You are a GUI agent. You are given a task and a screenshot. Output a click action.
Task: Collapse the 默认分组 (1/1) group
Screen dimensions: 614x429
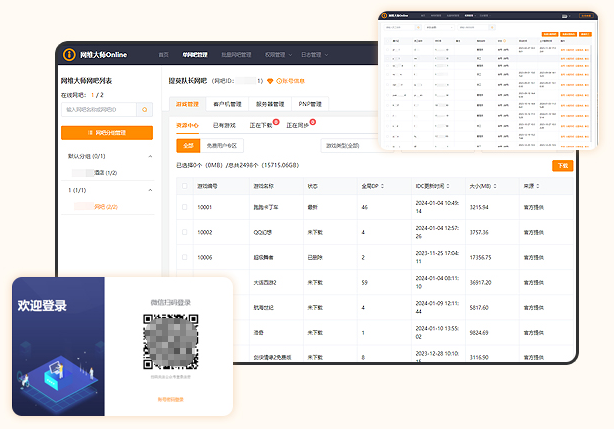pyautogui.click(x=149, y=157)
